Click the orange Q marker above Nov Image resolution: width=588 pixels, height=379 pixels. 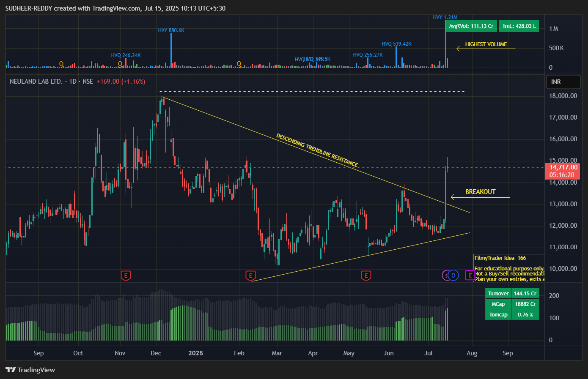[x=120, y=64]
